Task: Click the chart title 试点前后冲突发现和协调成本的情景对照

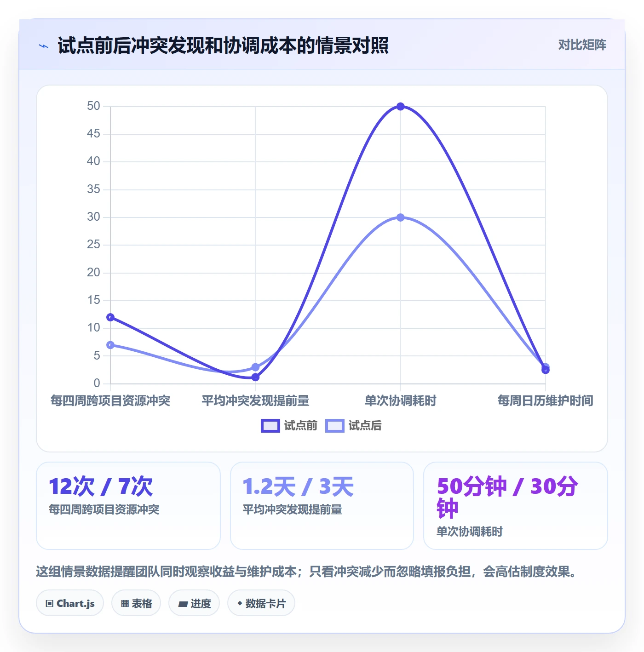Action: (x=223, y=46)
